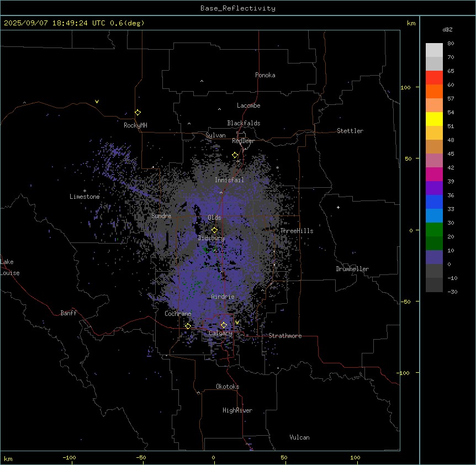The height and width of the screenshot is (465, 476).
Task: Choose the orange 57-60 dBZ legend swatch
Action: point(434,91)
